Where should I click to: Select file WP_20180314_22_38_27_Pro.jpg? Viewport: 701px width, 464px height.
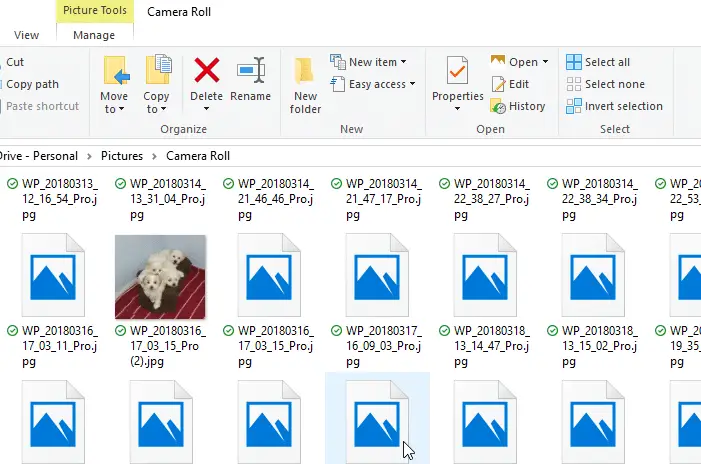pos(491,199)
